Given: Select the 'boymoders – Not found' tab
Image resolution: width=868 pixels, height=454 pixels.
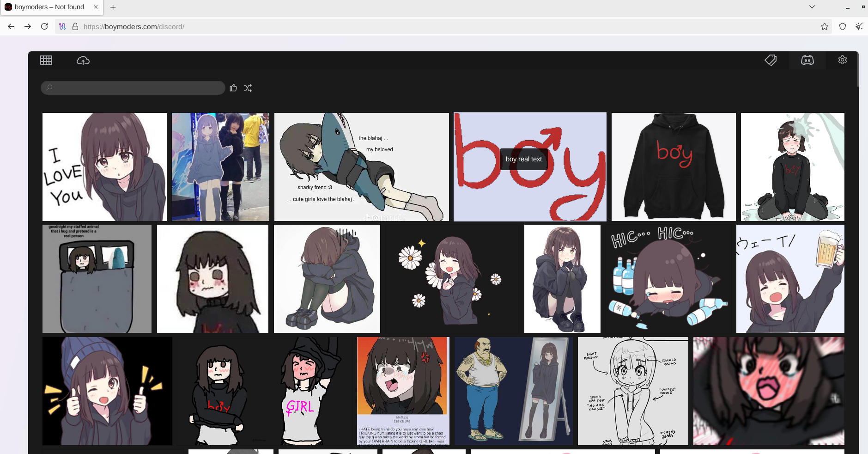Looking at the screenshot, I should coord(49,7).
